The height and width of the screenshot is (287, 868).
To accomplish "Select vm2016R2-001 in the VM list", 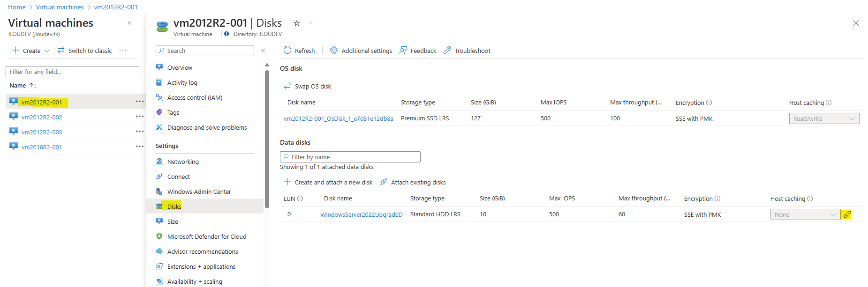I will coord(42,147).
